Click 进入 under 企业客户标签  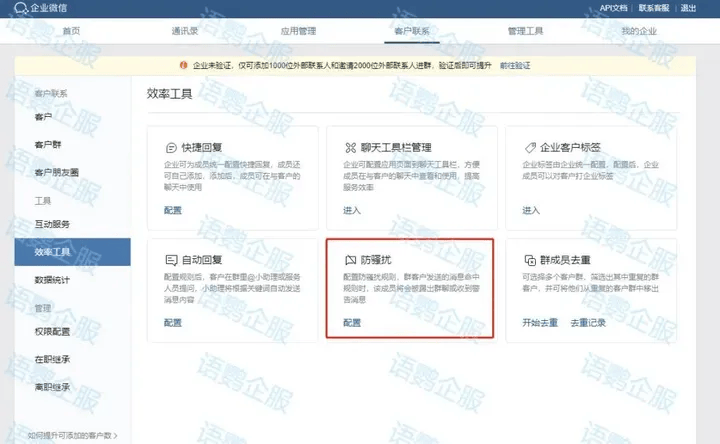530,211
